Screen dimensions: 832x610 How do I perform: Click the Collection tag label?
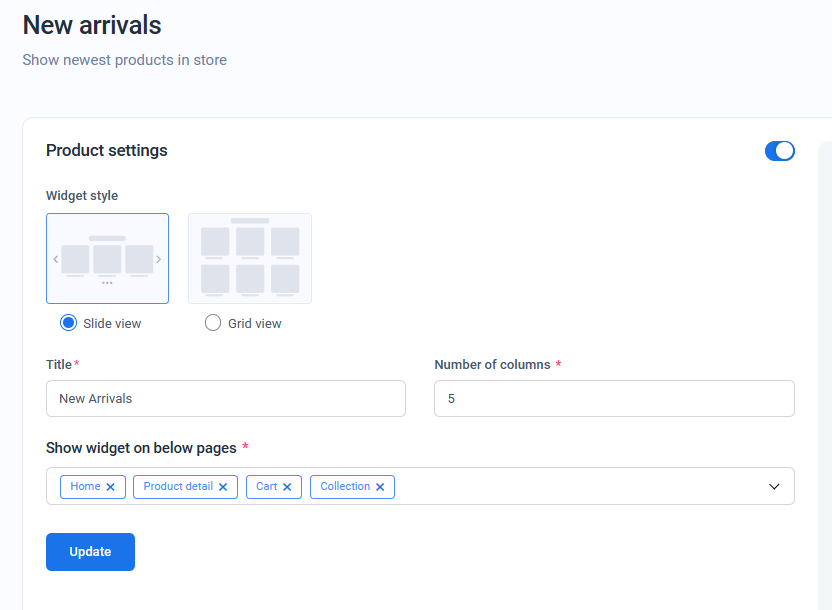(x=345, y=486)
